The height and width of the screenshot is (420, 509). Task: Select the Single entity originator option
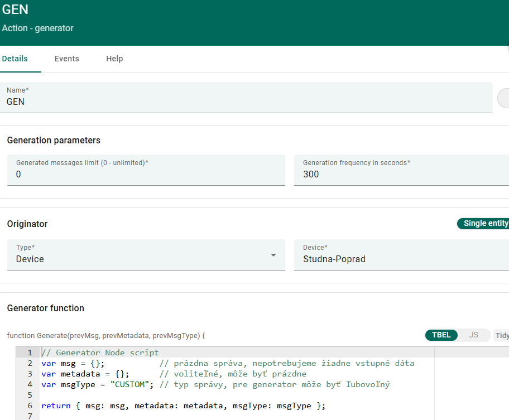point(483,224)
